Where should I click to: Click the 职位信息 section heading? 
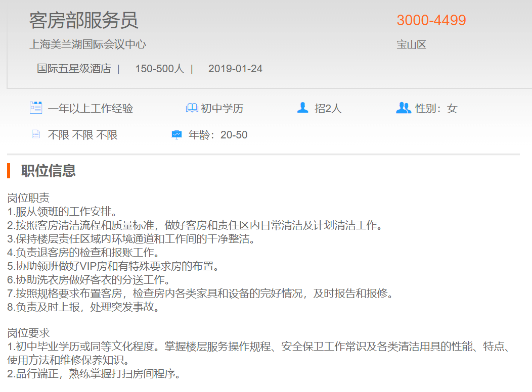click(x=49, y=171)
